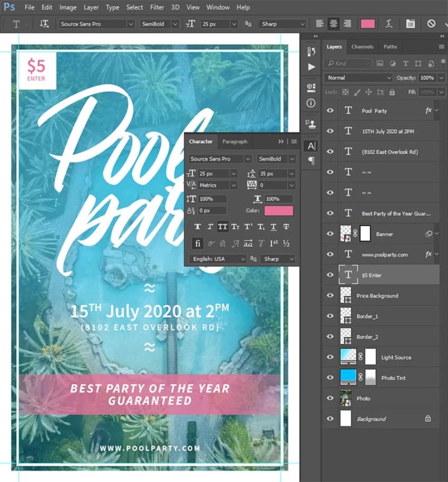
Task: Align text right in options bar
Action: [x=347, y=24]
